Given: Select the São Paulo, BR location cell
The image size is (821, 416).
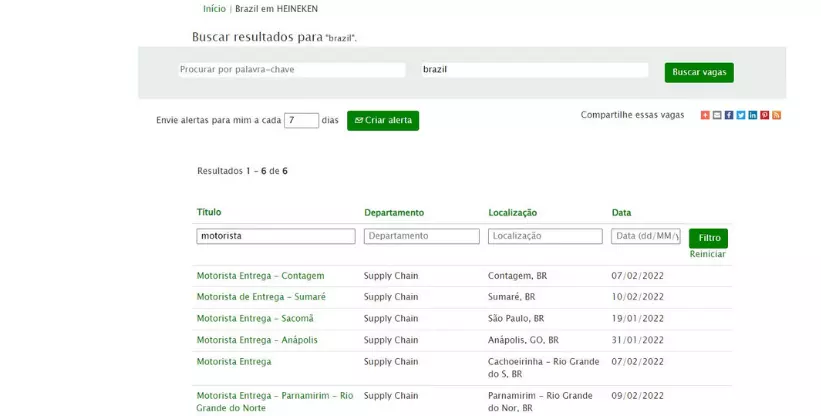Looking at the screenshot, I should pyautogui.click(x=516, y=318).
